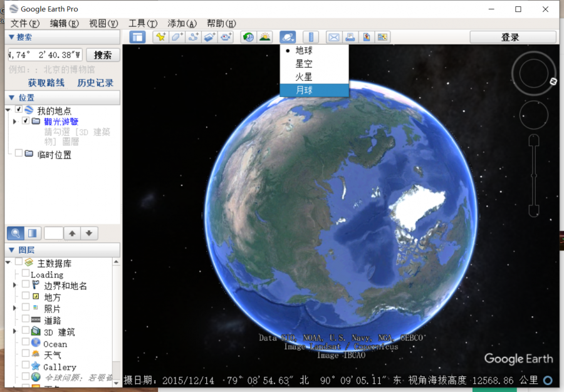
Task: Check the Ocean layer checkbox
Action: coord(26,343)
